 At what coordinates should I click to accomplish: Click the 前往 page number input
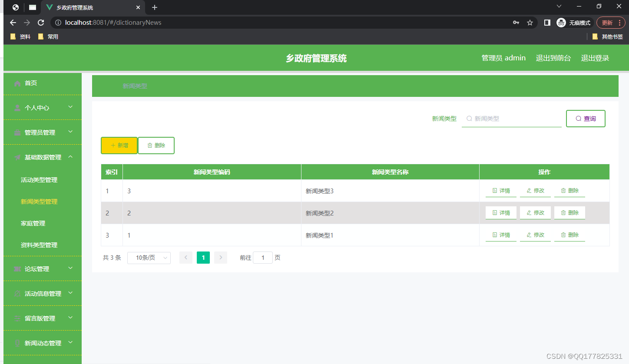click(263, 258)
